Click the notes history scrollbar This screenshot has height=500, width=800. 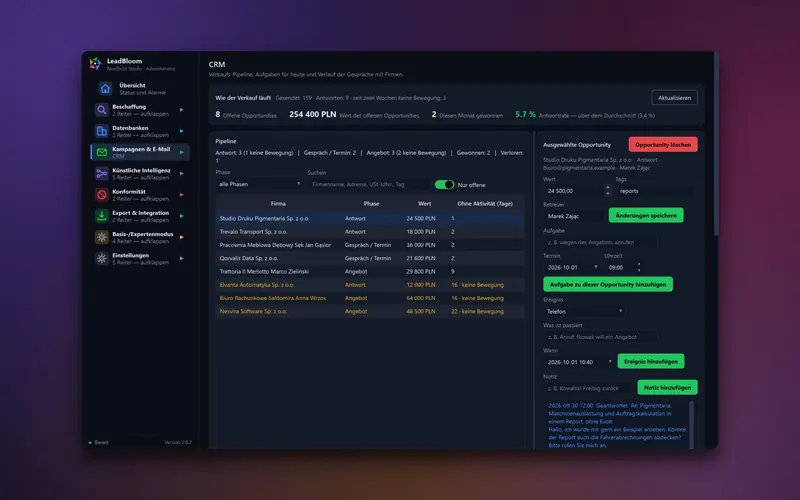click(x=692, y=424)
